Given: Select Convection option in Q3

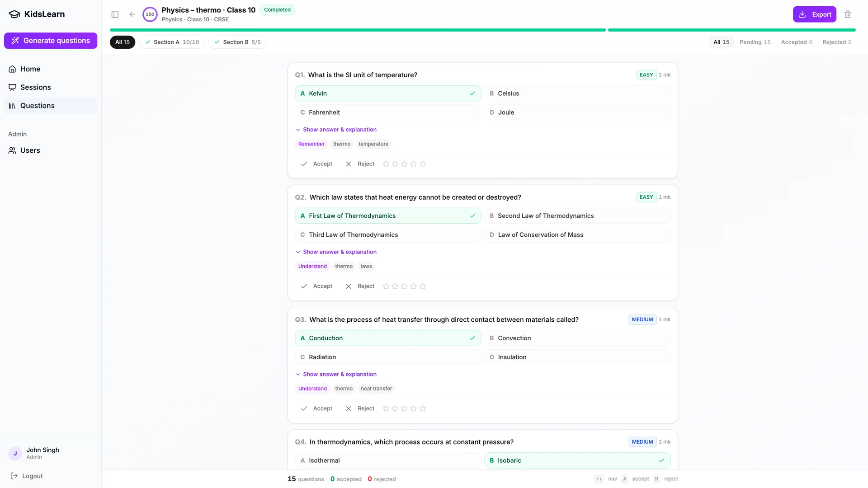Looking at the screenshot, I should 577,338.
